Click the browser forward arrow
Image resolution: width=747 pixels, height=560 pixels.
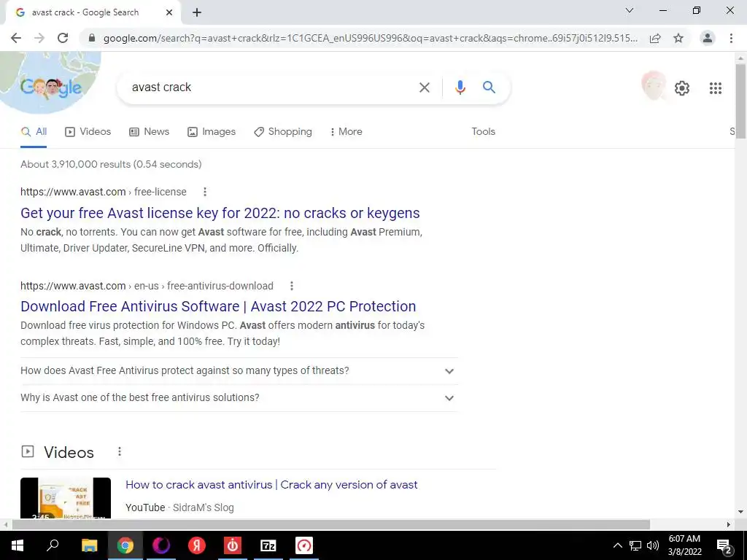click(x=39, y=38)
